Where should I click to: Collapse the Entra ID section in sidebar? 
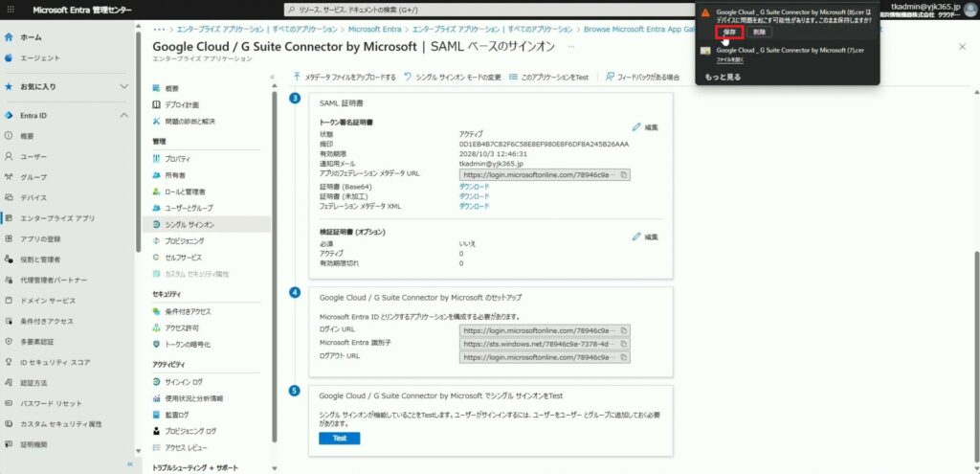pos(123,115)
